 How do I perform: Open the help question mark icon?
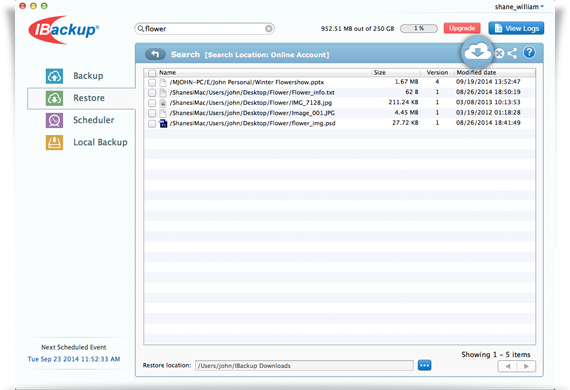click(x=529, y=53)
